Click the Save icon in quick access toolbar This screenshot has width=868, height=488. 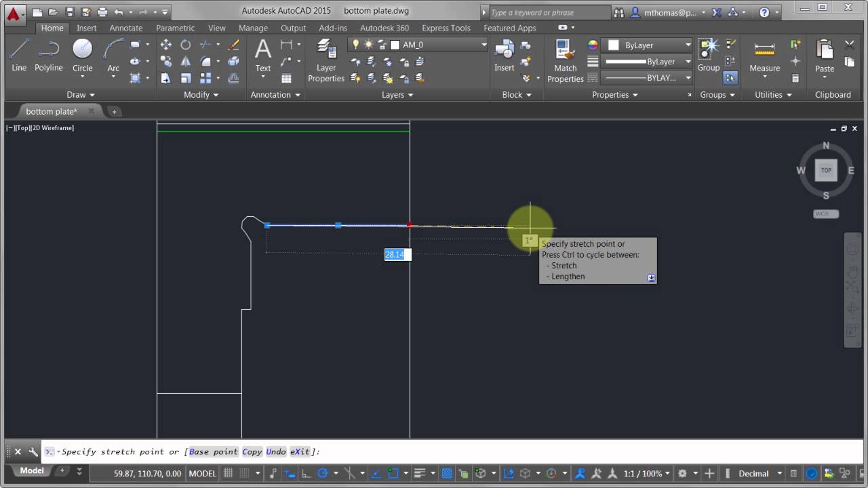tap(69, 12)
